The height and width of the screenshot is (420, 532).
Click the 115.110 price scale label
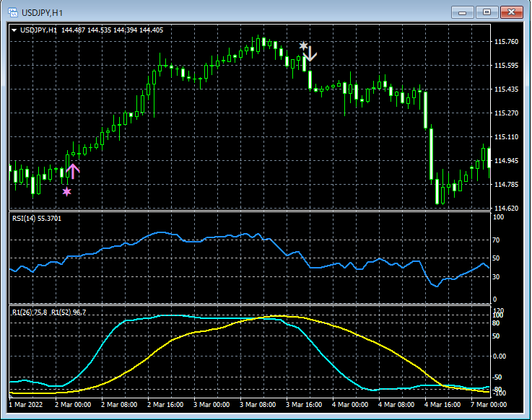[507, 137]
